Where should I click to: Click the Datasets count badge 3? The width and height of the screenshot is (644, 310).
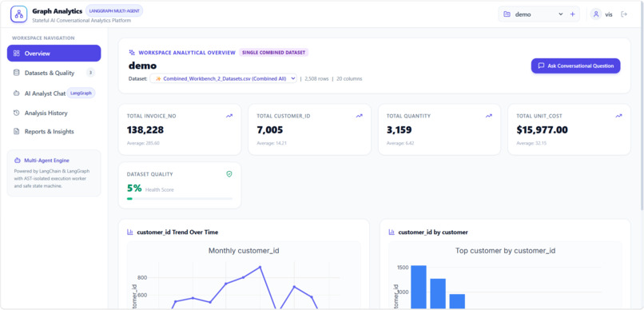pyautogui.click(x=90, y=73)
